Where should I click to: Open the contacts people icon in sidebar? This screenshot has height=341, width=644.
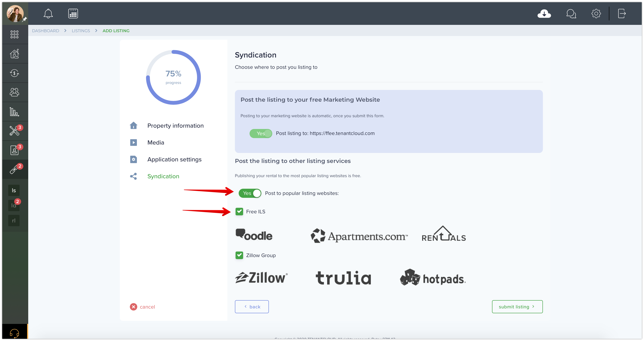point(14,92)
